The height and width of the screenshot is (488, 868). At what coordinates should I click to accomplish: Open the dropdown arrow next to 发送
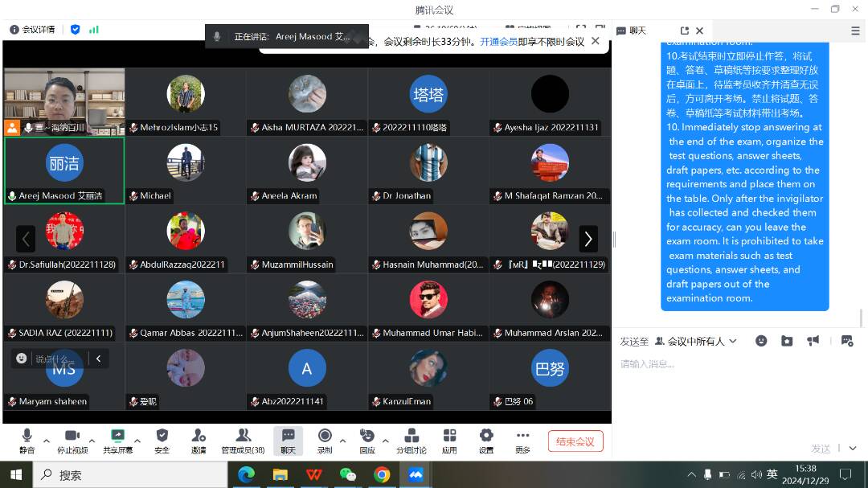click(853, 449)
